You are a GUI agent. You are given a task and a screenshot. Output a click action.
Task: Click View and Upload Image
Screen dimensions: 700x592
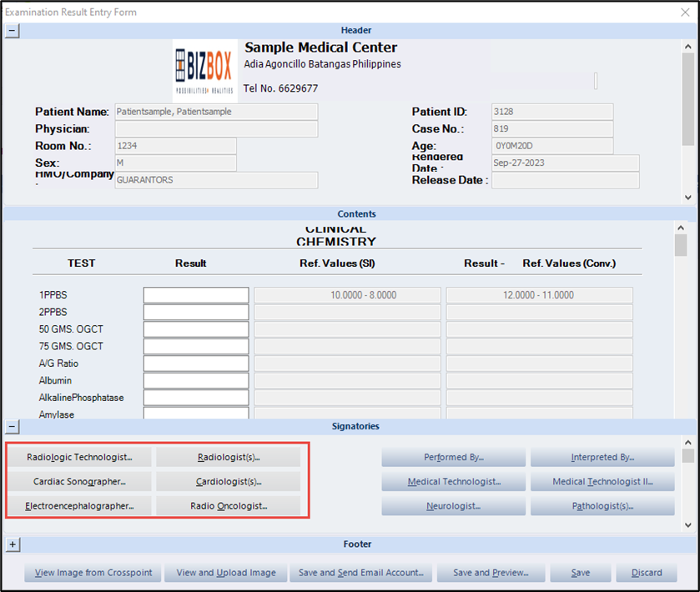point(226,573)
